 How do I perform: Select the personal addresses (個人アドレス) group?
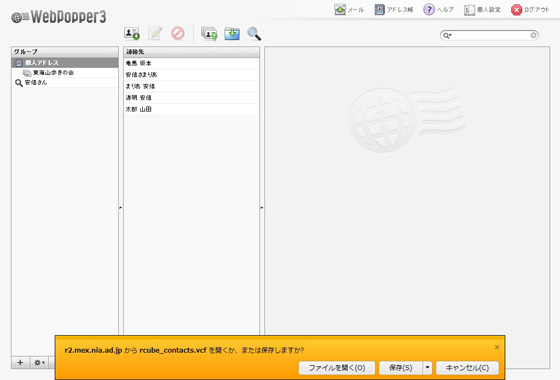(65, 62)
